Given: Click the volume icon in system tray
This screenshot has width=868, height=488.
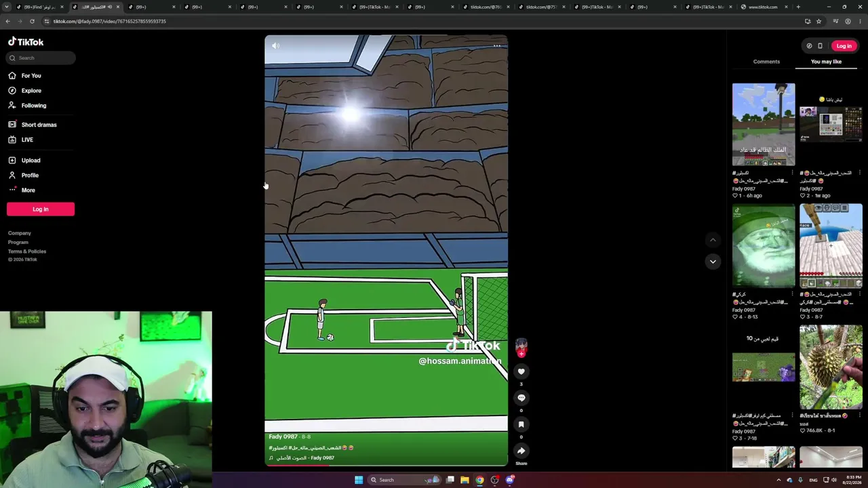Looking at the screenshot, I should [834, 480].
